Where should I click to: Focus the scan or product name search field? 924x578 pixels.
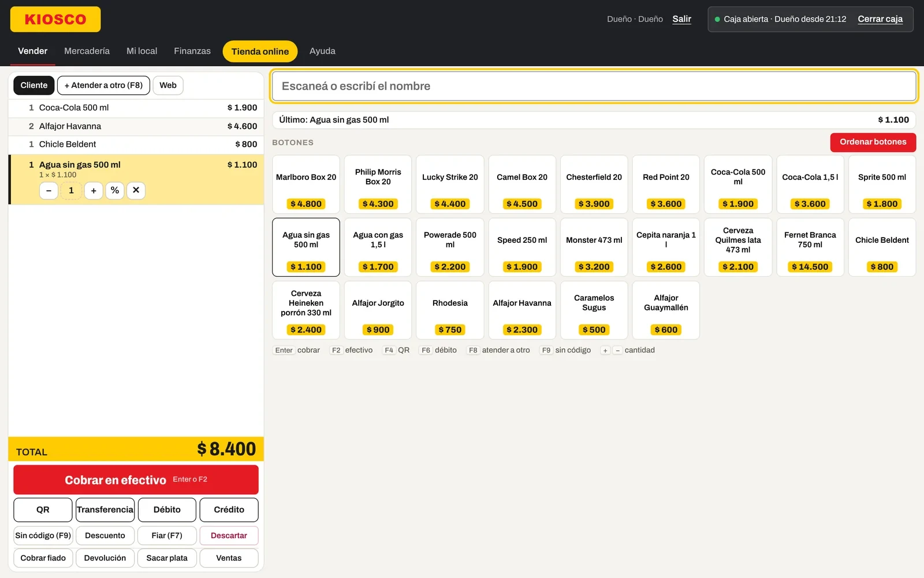click(x=594, y=86)
